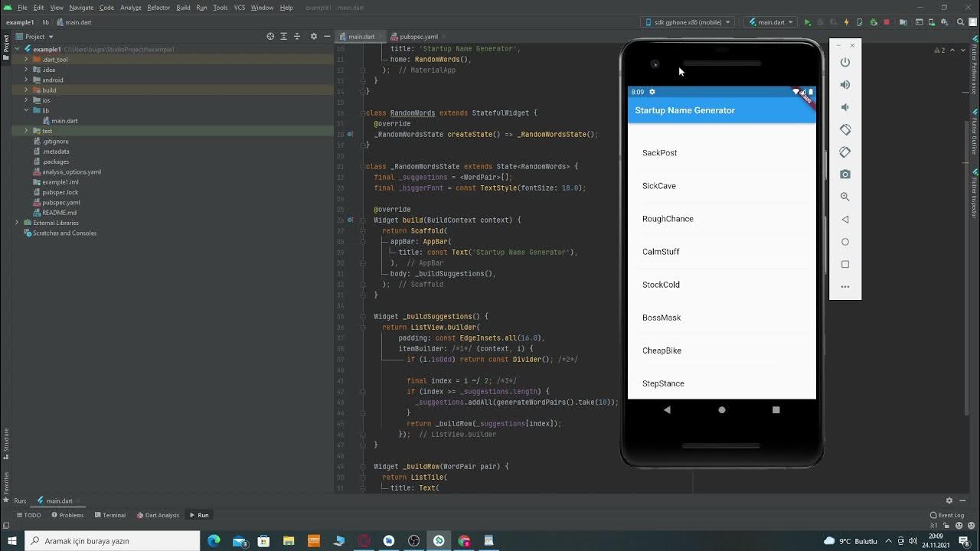Open the Project view mode dropdown
Image resolution: width=980 pixels, height=551 pixels.
pos(34,36)
